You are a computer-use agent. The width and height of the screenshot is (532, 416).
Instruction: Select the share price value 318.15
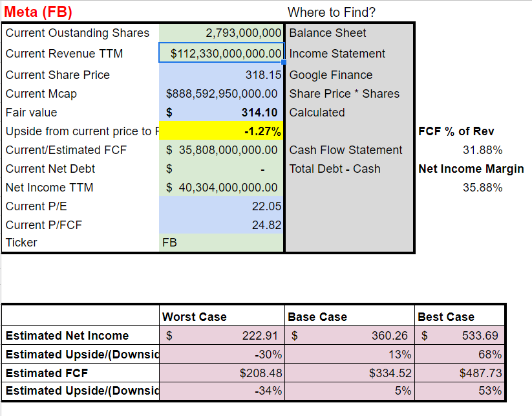click(263, 74)
